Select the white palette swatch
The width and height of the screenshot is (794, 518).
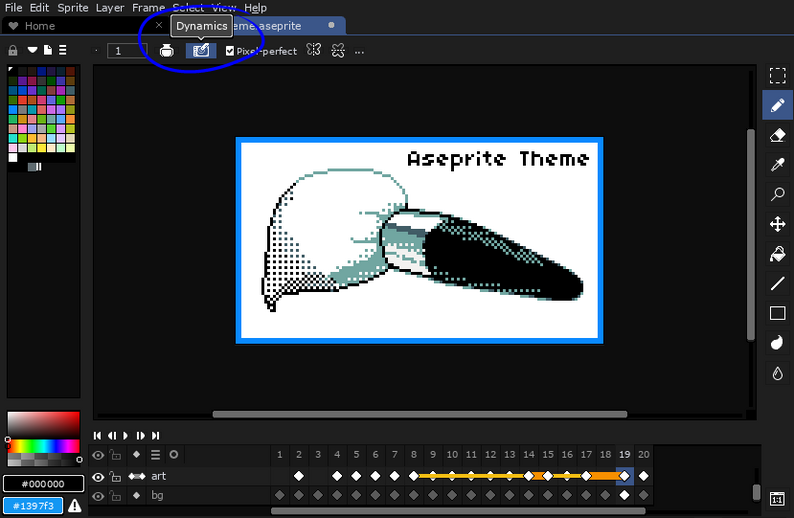[13, 157]
